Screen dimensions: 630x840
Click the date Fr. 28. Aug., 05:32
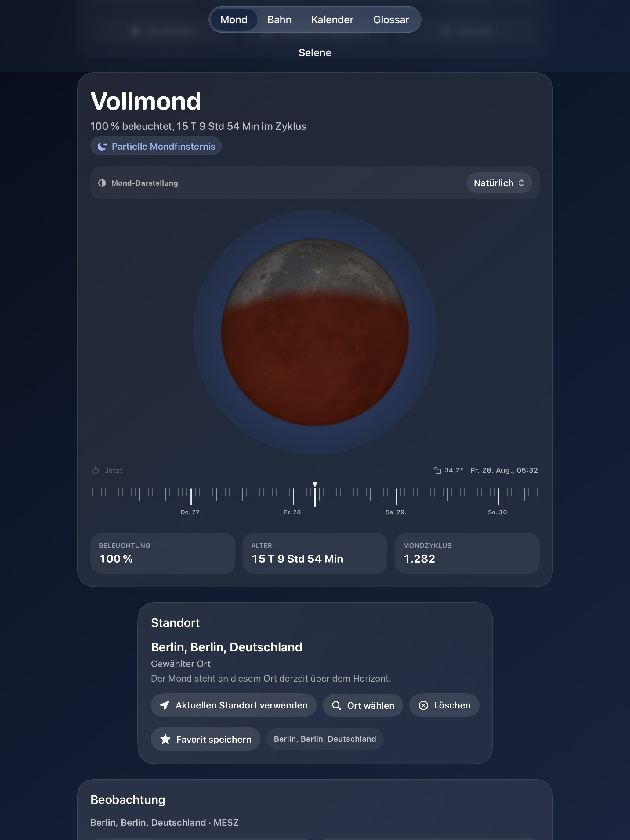(504, 470)
